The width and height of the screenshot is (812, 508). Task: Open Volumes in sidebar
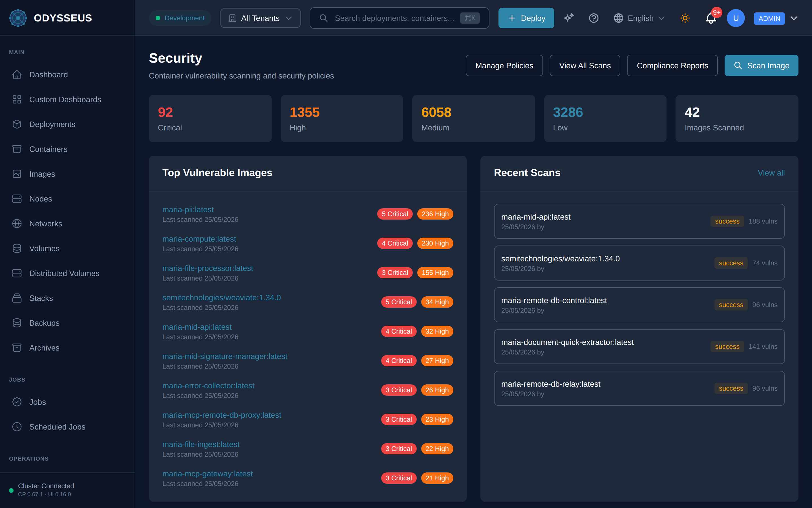67,249
